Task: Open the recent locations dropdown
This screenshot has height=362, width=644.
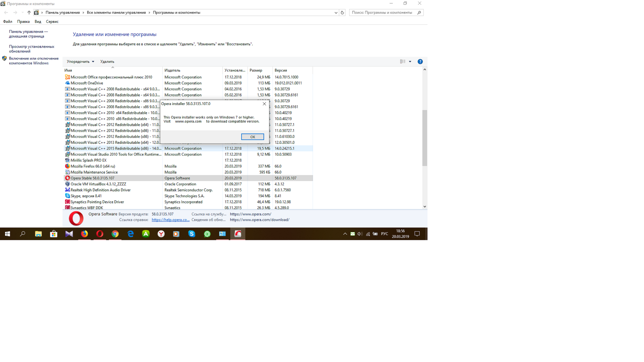Action: click(22, 13)
